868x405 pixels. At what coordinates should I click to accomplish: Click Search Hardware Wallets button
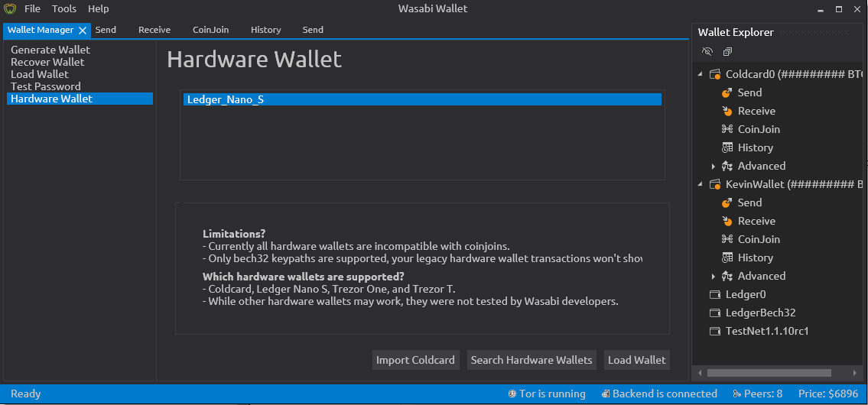point(532,360)
